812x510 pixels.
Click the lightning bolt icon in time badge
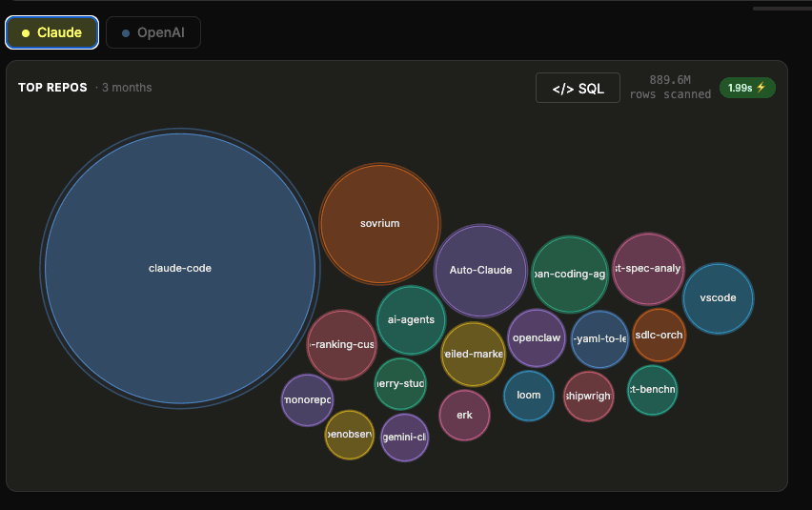tap(761, 88)
